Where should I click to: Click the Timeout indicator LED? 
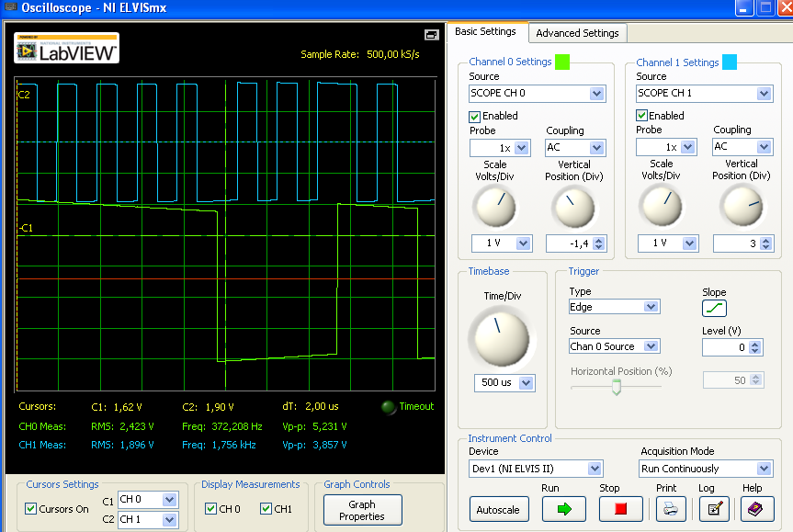tap(389, 407)
